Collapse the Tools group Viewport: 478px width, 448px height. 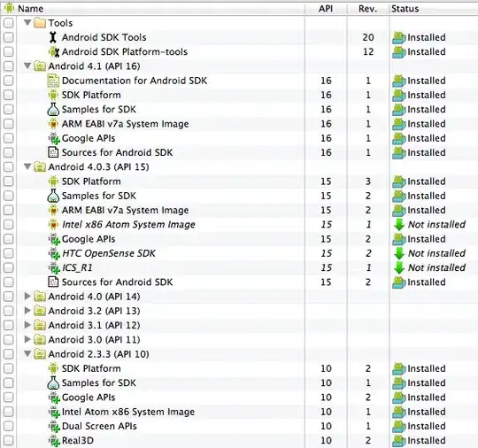tap(27, 22)
